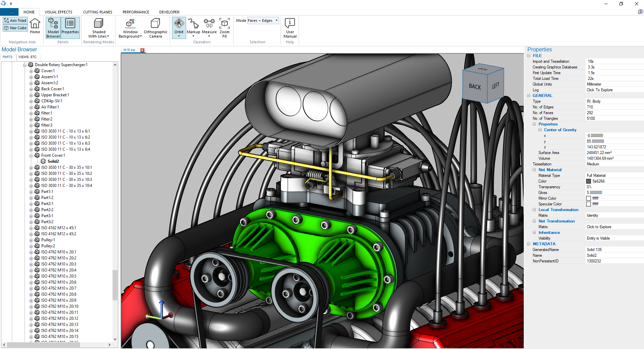Activate the Measure tool
Image resolution: width=644 pixels, height=349 pixels.
click(209, 26)
